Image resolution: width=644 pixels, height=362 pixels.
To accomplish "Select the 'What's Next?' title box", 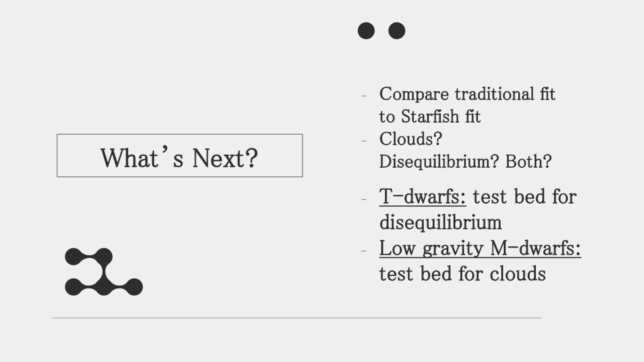I will 180,155.
